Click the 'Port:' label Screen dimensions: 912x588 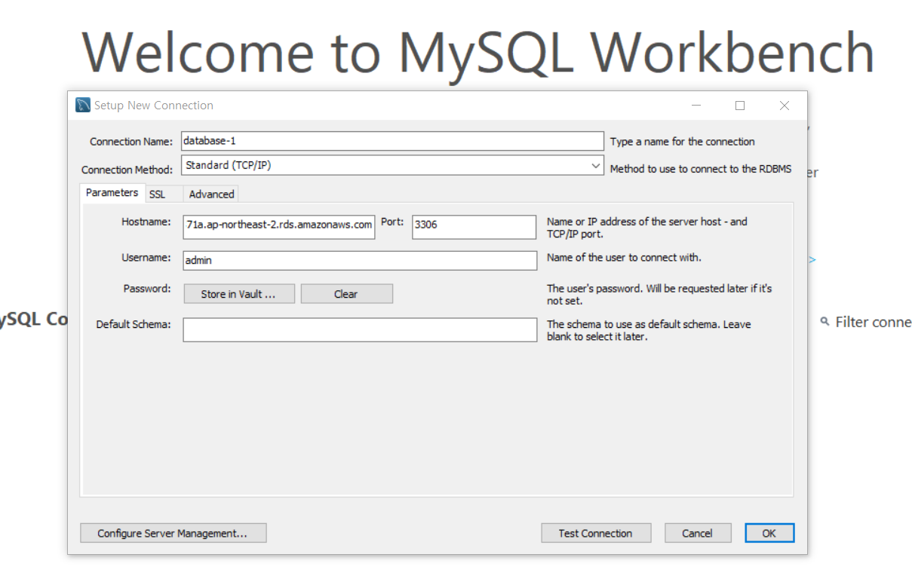click(x=392, y=222)
